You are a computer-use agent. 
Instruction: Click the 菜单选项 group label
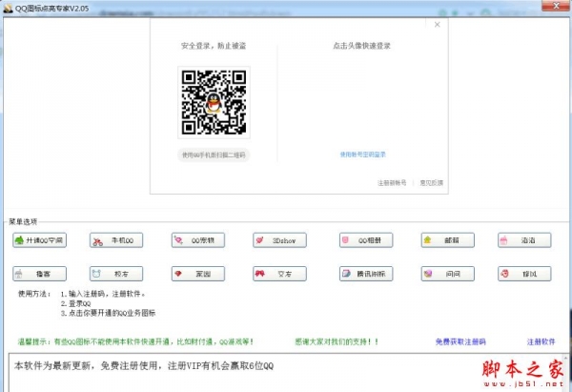(x=23, y=221)
